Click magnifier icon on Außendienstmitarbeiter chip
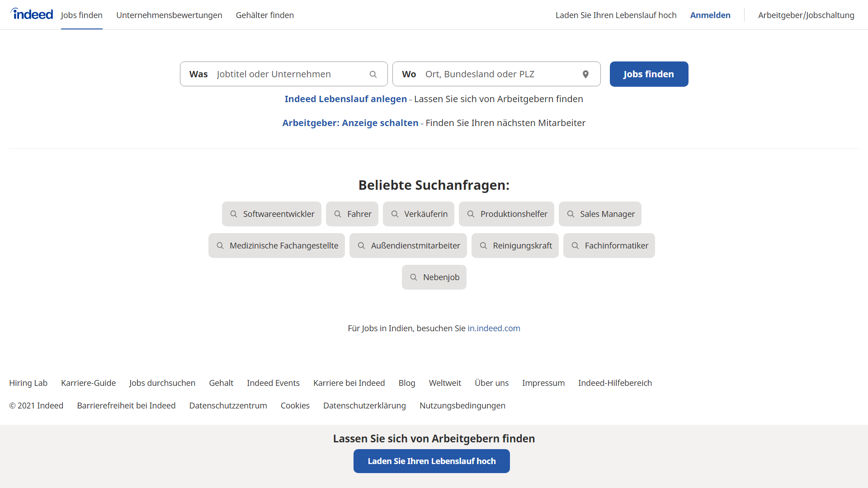This screenshot has height=488, width=868. pyautogui.click(x=361, y=246)
